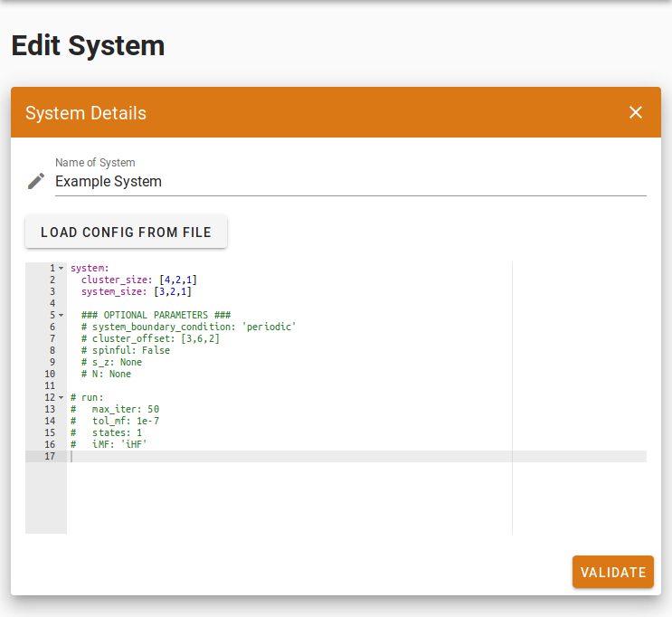Click line number 11 in gutter
The image size is (672, 617).
[50, 386]
